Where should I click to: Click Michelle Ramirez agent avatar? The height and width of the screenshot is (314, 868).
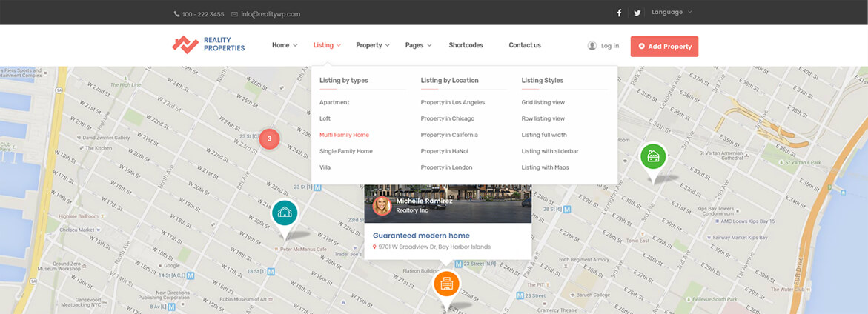click(x=382, y=206)
